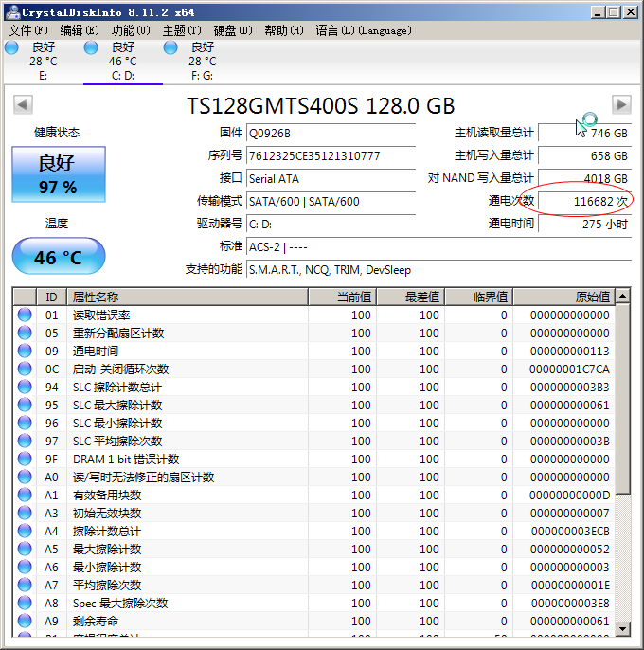Click the standard field ACS-2 | ----

(438, 247)
